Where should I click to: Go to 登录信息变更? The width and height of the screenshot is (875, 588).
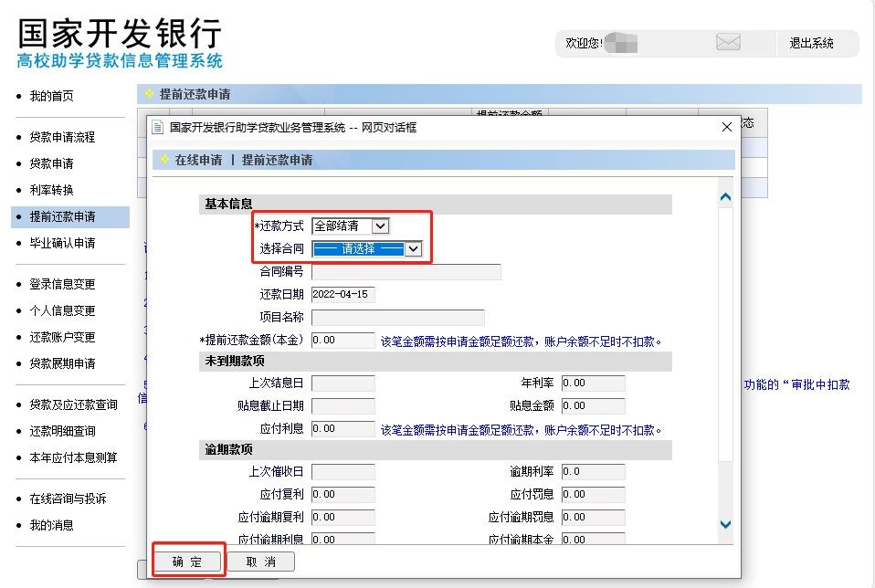point(62,285)
